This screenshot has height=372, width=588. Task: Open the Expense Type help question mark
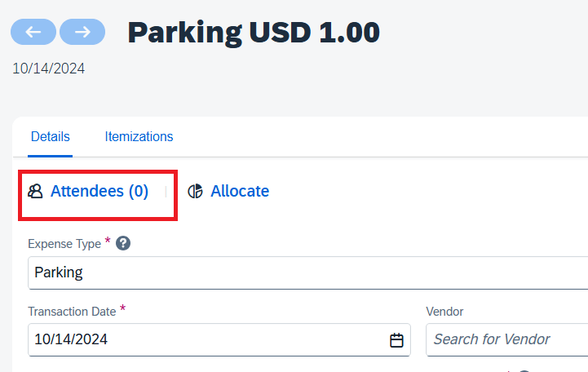(124, 243)
